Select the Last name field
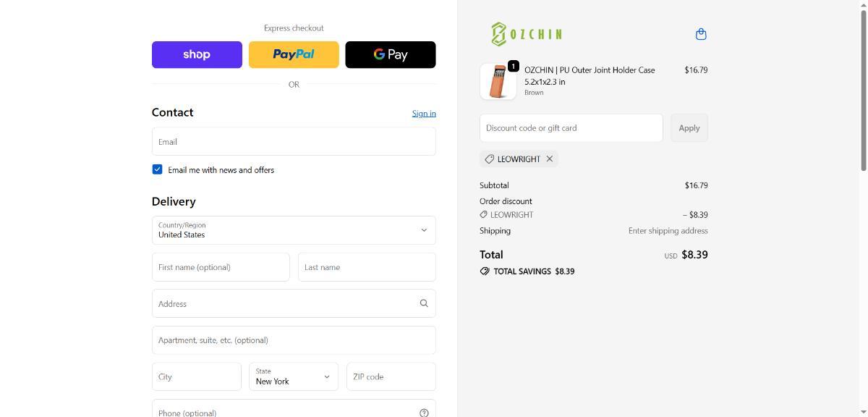Viewport: 868px width, 417px height. [367, 267]
